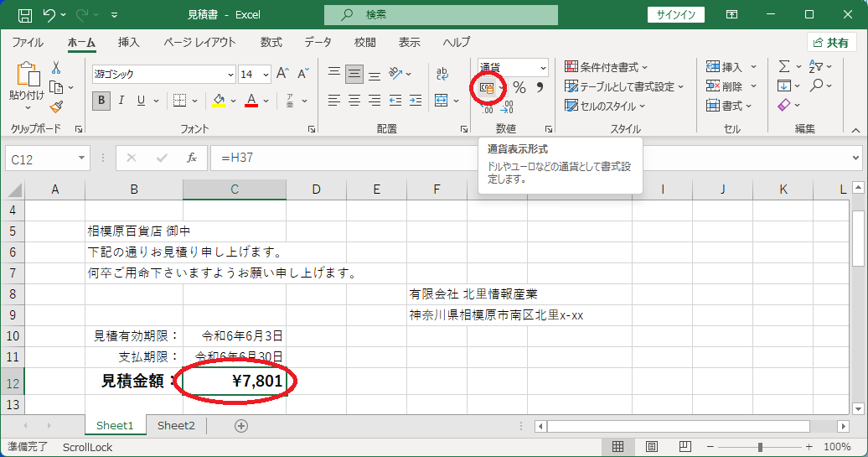Switch to Page Layout view in the status bar

[x=652, y=446]
